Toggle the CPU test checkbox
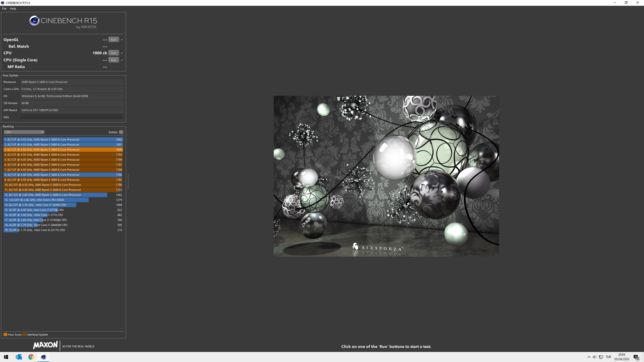 tap(122, 53)
